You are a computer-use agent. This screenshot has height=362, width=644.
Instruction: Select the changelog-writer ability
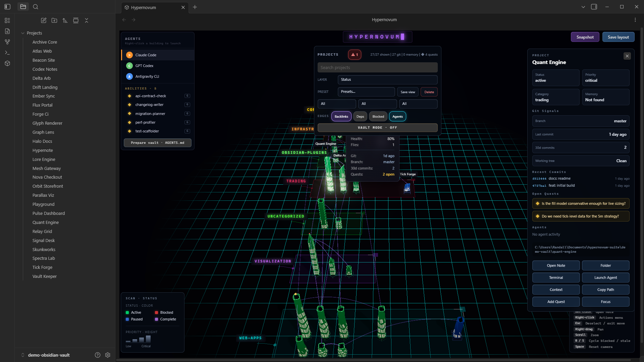[158, 105]
